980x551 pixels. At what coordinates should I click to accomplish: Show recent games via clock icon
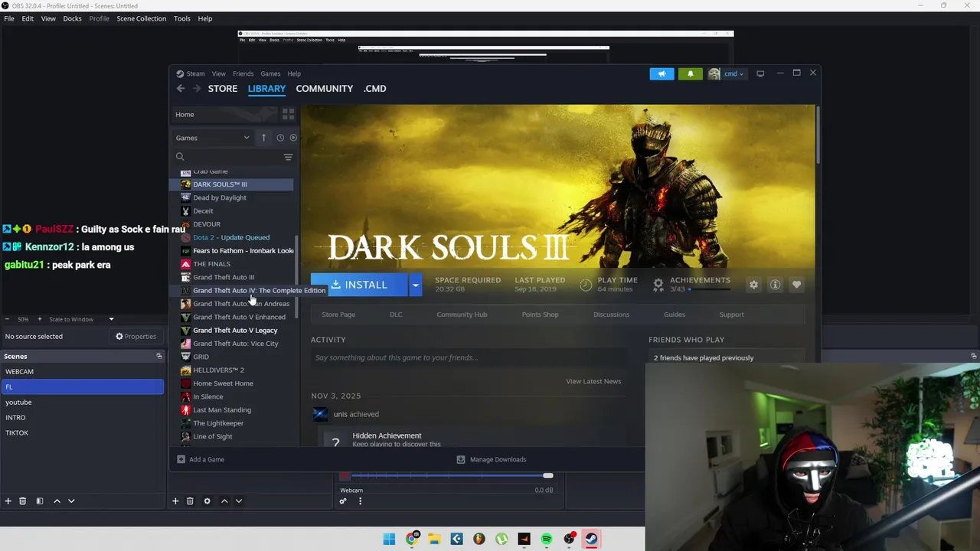coord(280,138)
